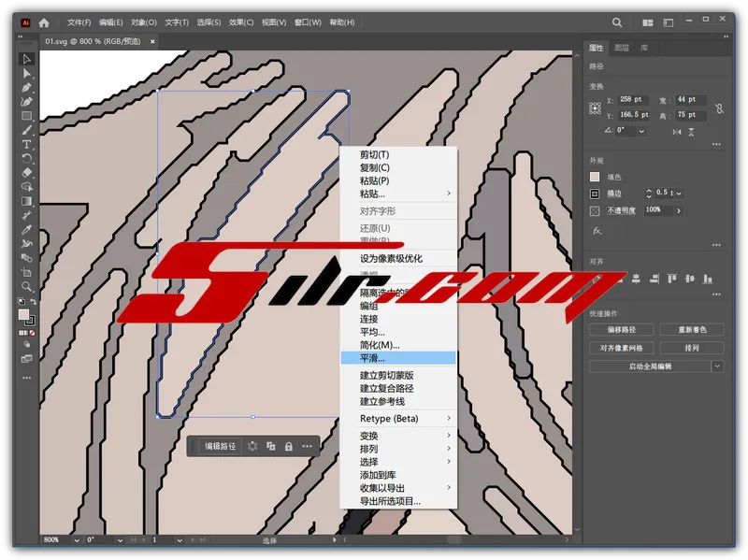Choose the Eyedropper tool
748x560 pixels.
coord(27,229)
